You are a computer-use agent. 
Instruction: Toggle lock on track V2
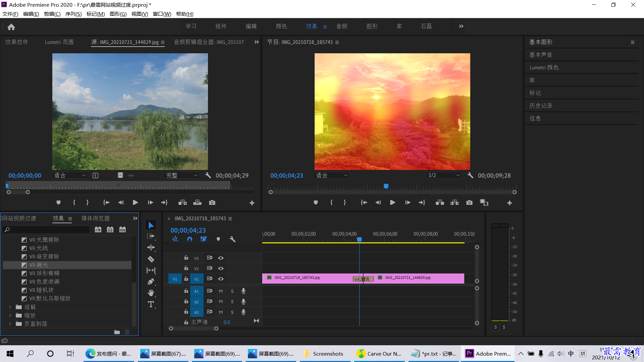click(x=186, y=268)
